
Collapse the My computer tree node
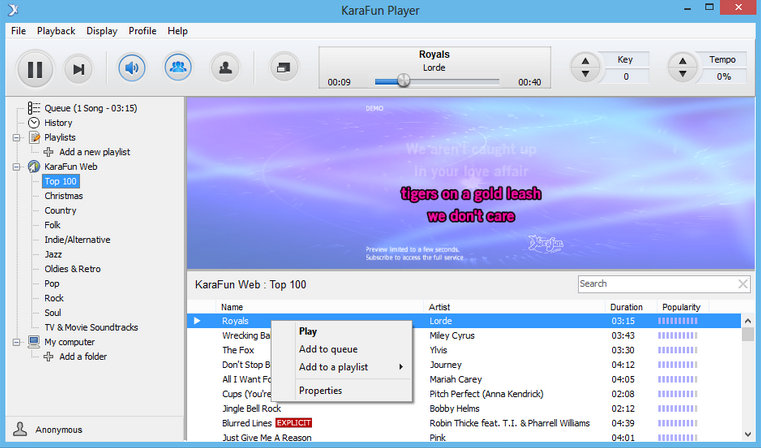[x=17, y=342]
